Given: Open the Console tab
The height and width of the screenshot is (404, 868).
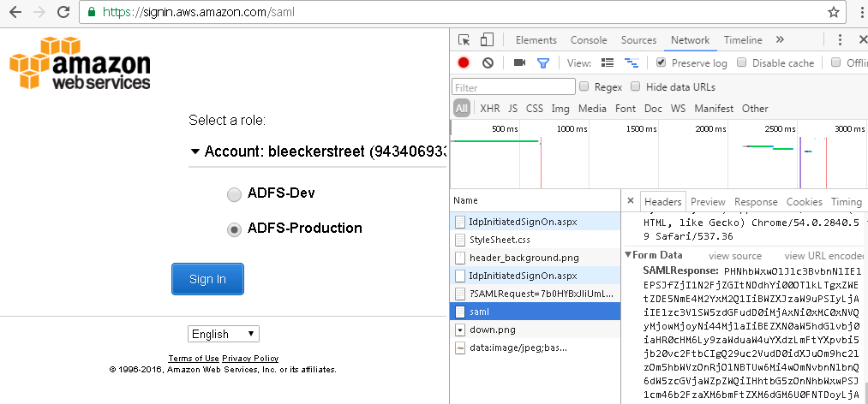Looking at the screenshot, I should click(x=589, y=39).
